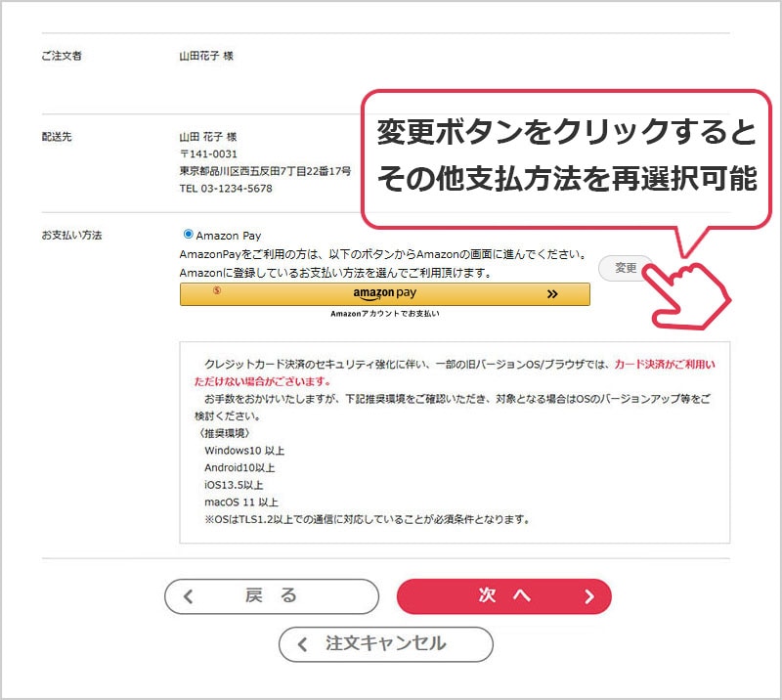The width and height of the screenshot is (782, 700).
Task: Click the Amazon Pay option label text
Action: (229, 236)
